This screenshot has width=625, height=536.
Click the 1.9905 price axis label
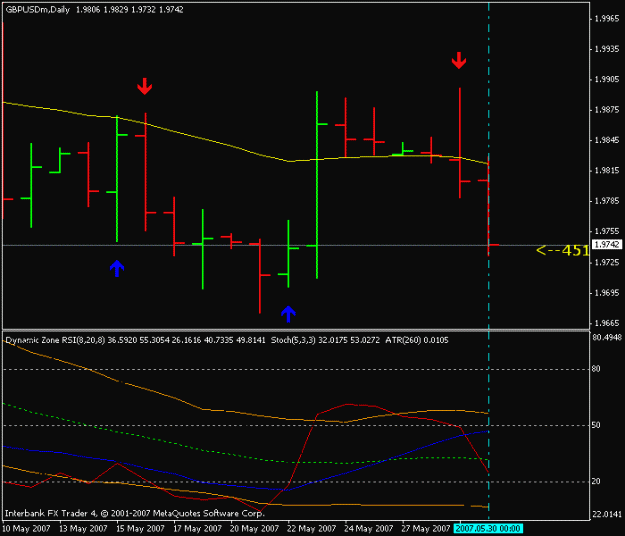tap(607, 79)
